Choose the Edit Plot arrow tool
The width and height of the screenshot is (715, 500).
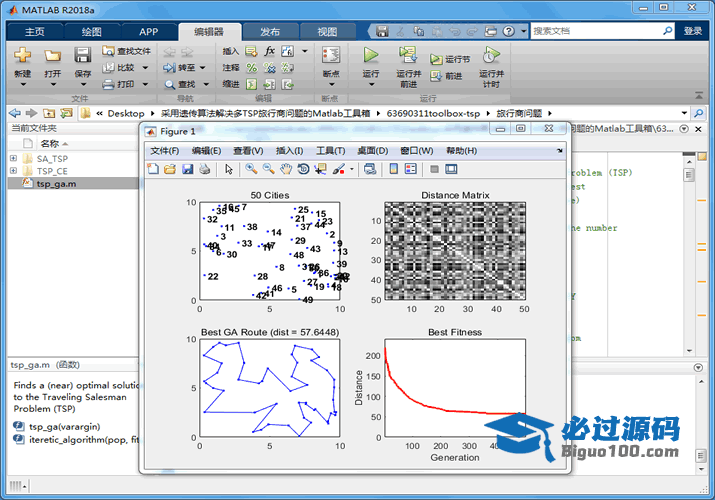(x=229, y=169)
